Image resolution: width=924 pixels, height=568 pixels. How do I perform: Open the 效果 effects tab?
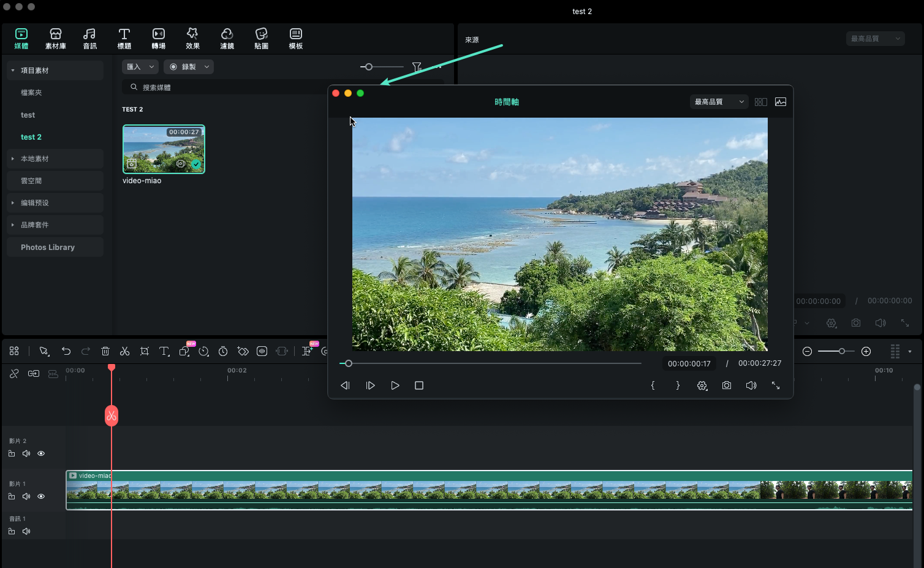pos(192,38)
